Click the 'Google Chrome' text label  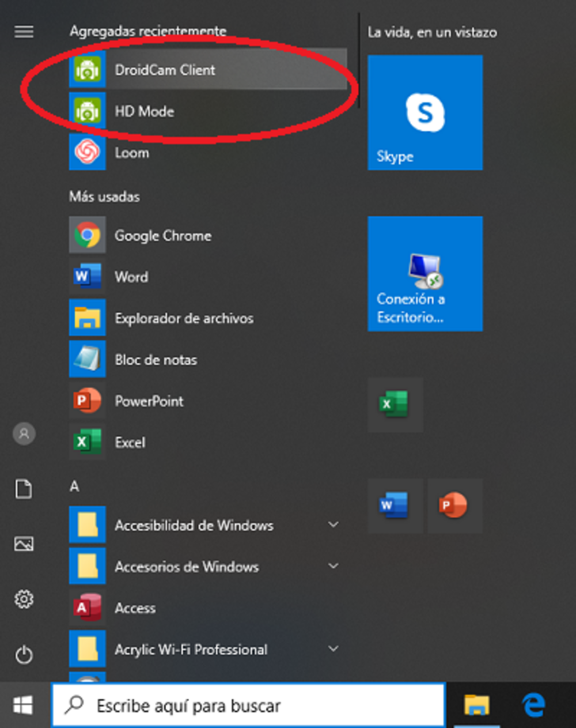pos(163,236)
